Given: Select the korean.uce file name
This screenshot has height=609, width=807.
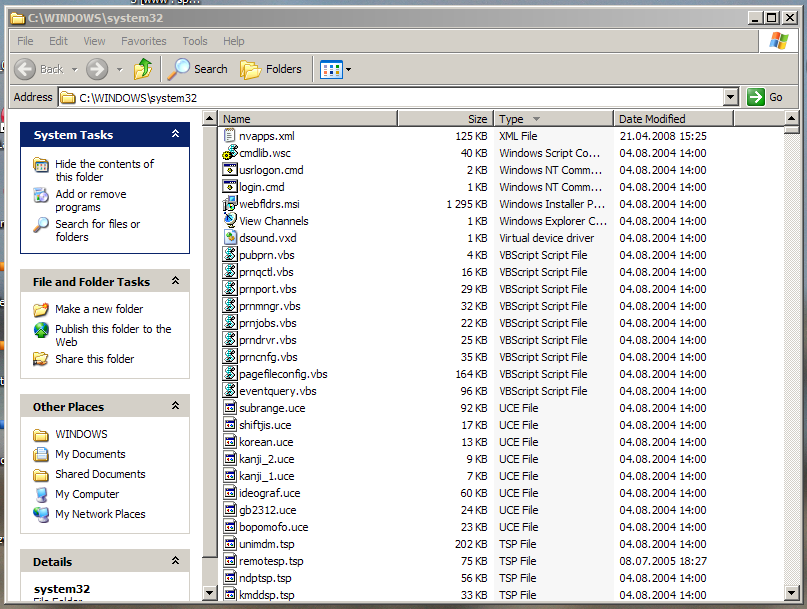Looking at the screenshot, I should point(266,442).
